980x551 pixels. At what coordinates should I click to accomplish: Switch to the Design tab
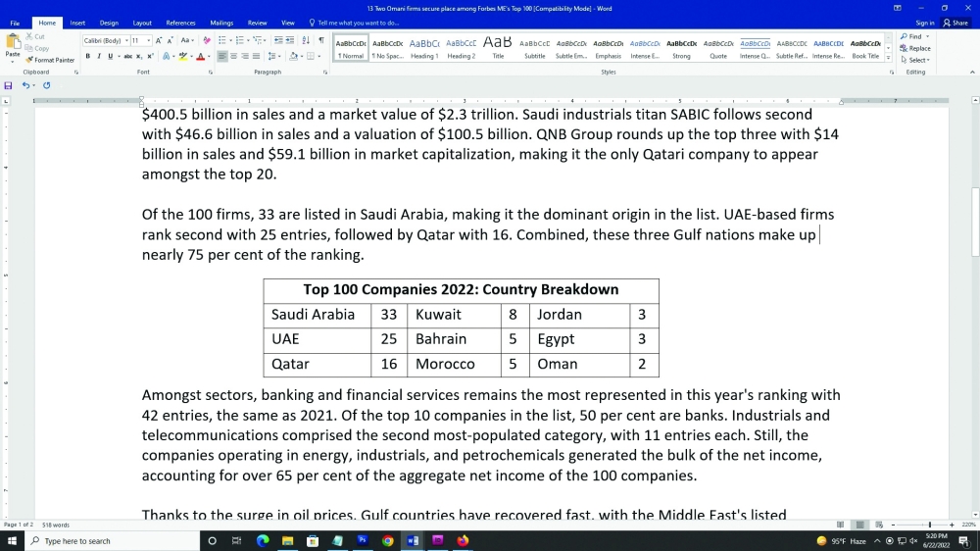click(109, 24)
